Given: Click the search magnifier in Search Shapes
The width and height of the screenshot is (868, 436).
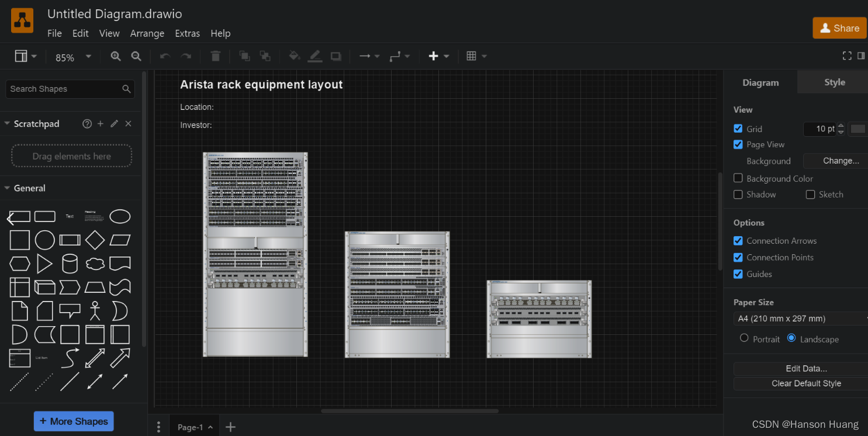Looking at the screenshot, I should (x=126, y=89).
